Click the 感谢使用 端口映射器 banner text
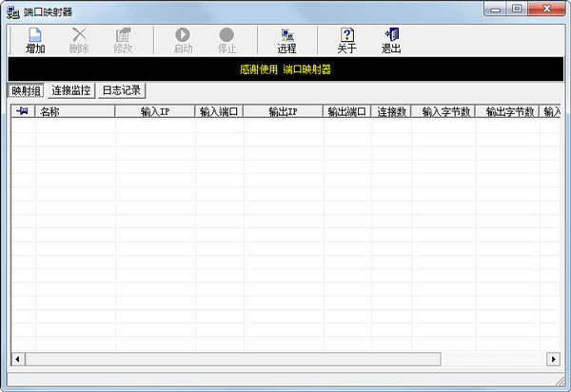This screenshot has width=571, height=392. (285, 69)
